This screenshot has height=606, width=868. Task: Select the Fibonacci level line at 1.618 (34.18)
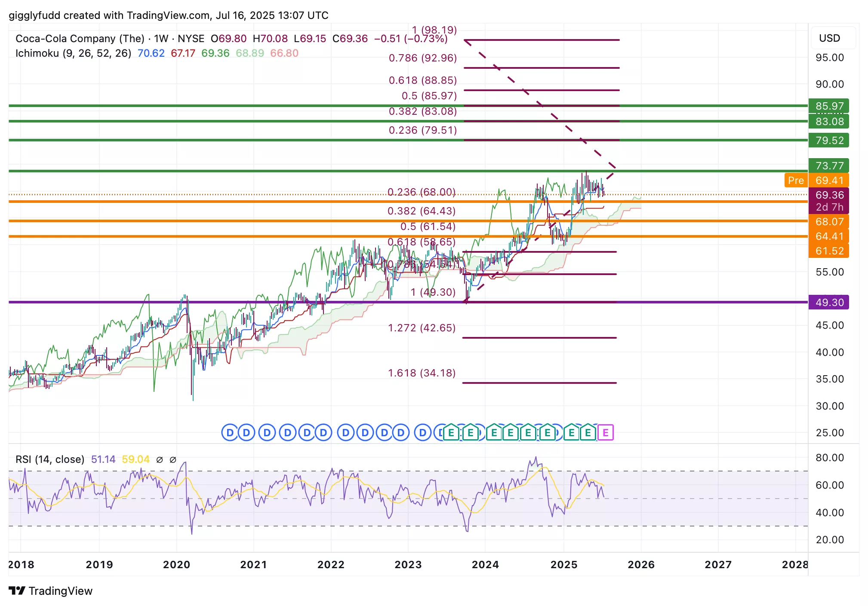(x=539, y=383)
